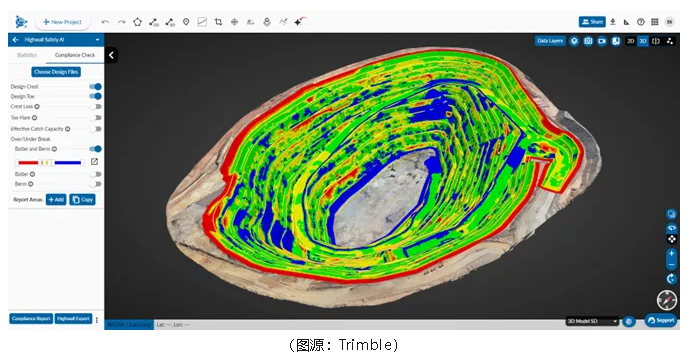Select the 3D distance measure tool
The width and height of the screenshot is (696, 361).
coord(170,22)
